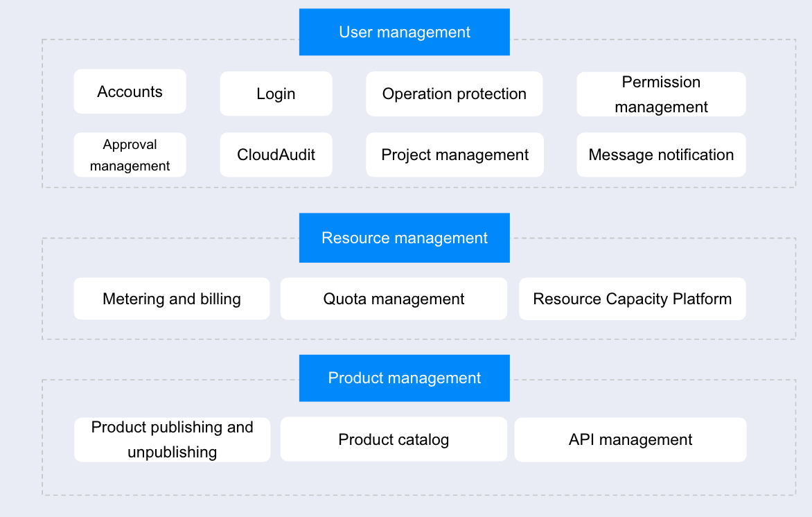
Task: Open Message notification box
Action: point(661,155)
